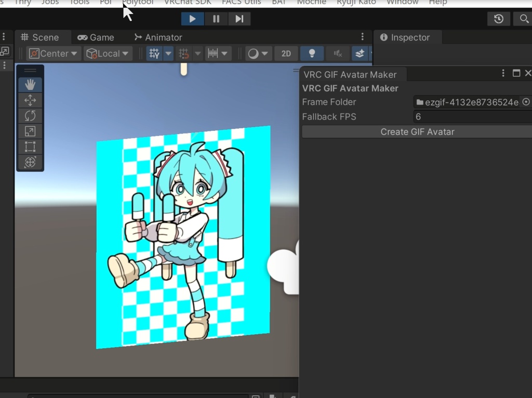The height and width of the screenshot is (398, 532).
Task: Activate the Hand view tool
Action: (x=30, y=84)
